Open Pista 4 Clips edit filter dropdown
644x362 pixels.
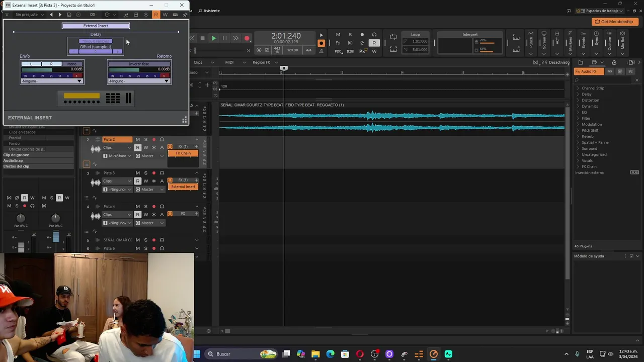click(x=118, y=215)
